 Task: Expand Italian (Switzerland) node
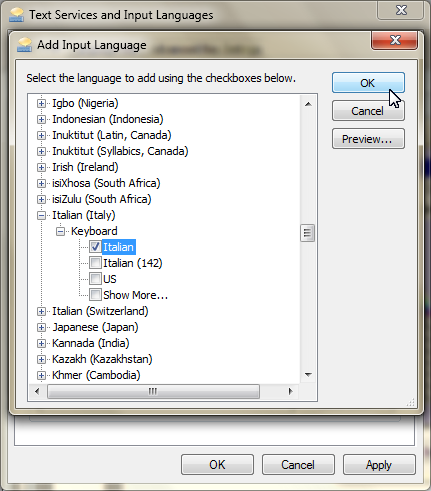[41, 311]
